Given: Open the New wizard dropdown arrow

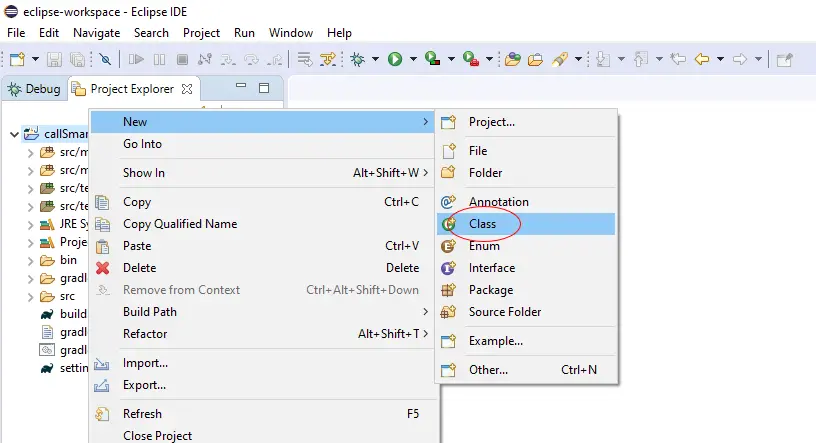Looking at the screenshot, I should click(x=35, y=59).
